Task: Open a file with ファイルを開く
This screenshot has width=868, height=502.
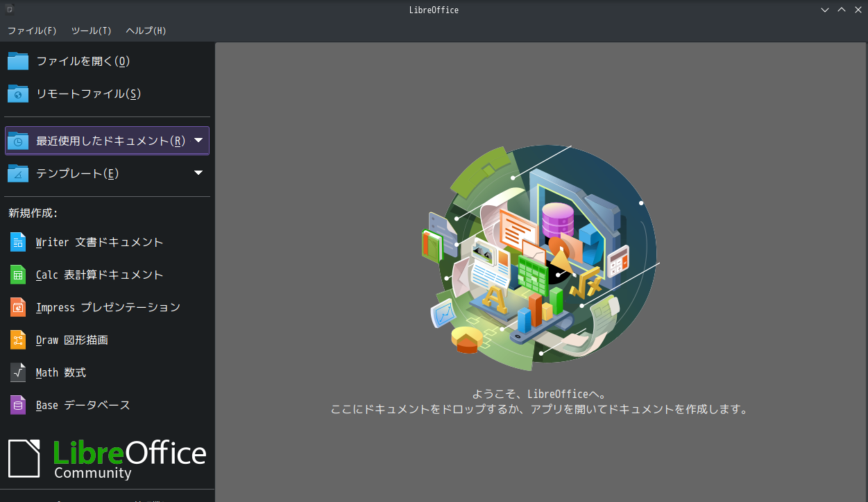Action: (x=107, y=61)
